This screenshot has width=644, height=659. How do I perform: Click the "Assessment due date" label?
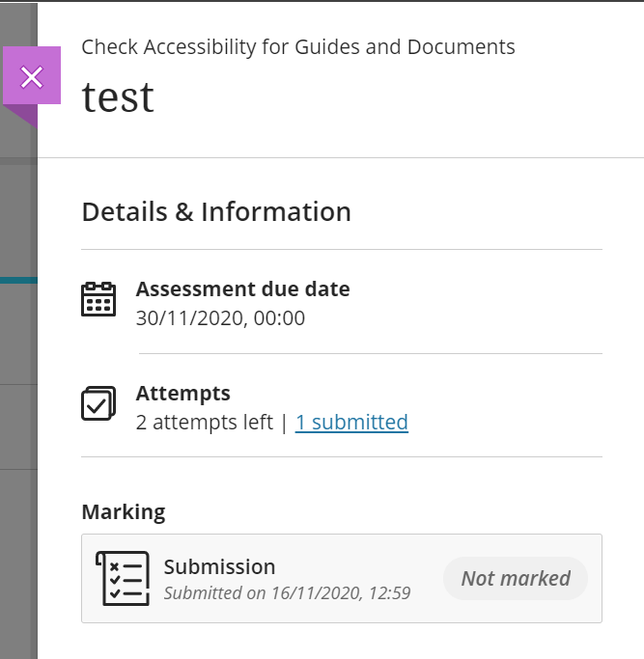pyautogui.click(x=242, y=288)
